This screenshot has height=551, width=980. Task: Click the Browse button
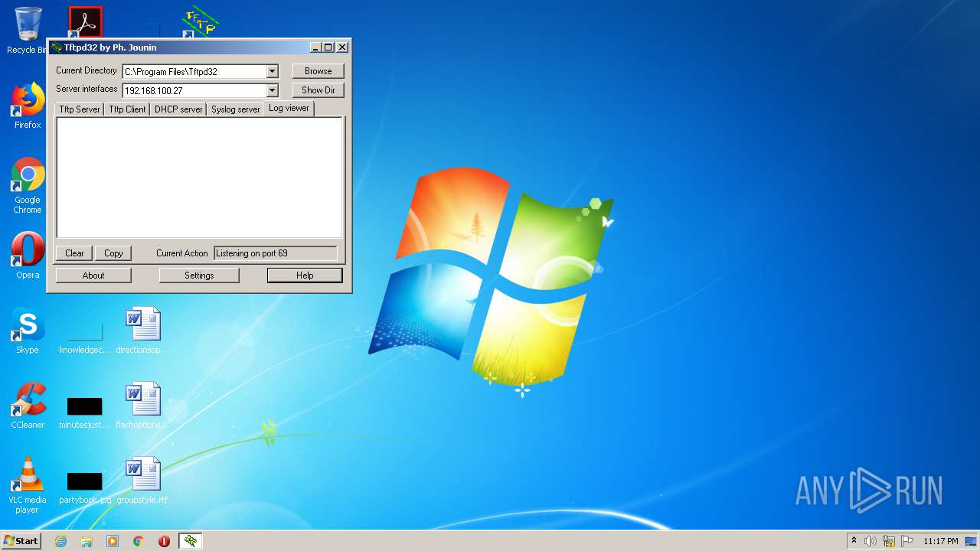[318, 71]
